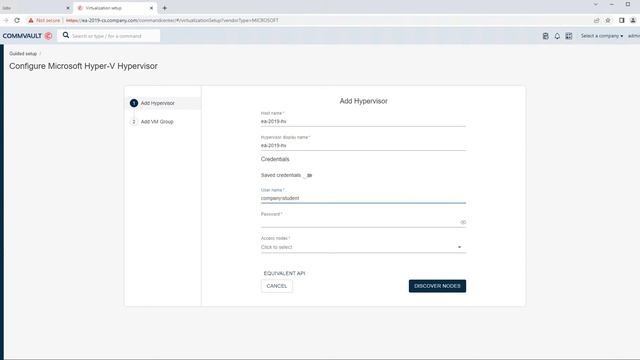Switch to the Virtualization setup tab
This screenshot has width=640, height=360.
pyautogui.click(x=114, y=8)
